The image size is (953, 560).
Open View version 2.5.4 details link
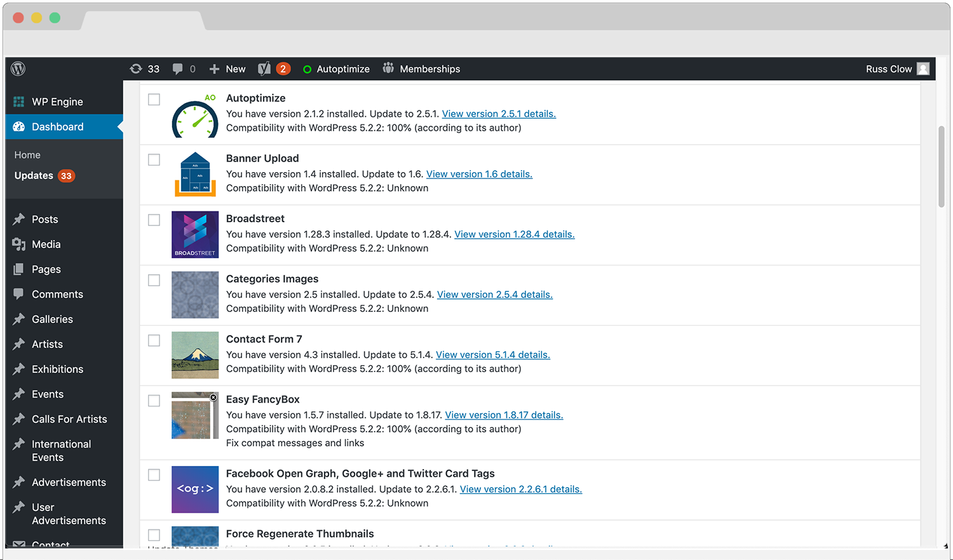tap(495, 295)
